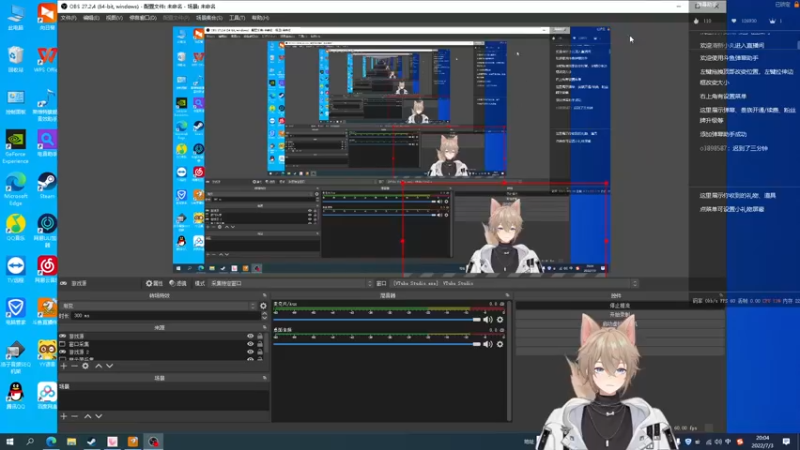The width and height of the screenshot is (800, 450).
Task: Toggle the lock on the first 游戏源 source
Action: coord(260,336)
